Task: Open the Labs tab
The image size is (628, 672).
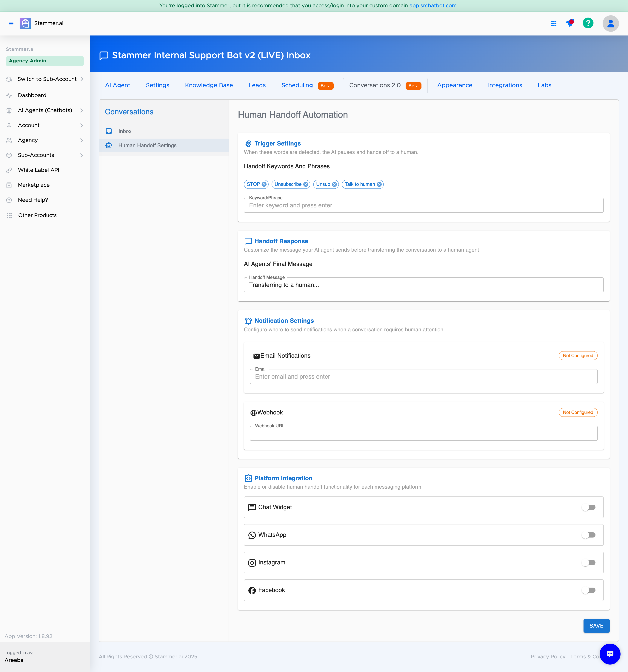Action: point(544,85)
